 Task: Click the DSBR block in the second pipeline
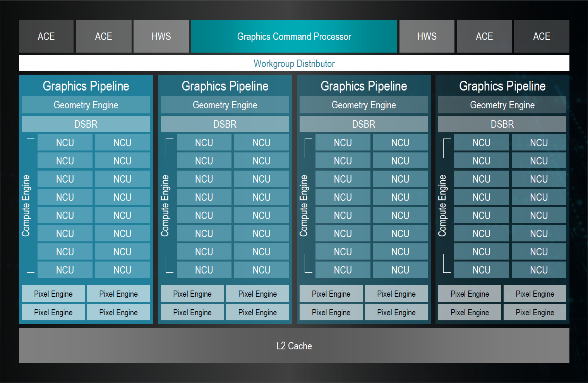(225, 124)
